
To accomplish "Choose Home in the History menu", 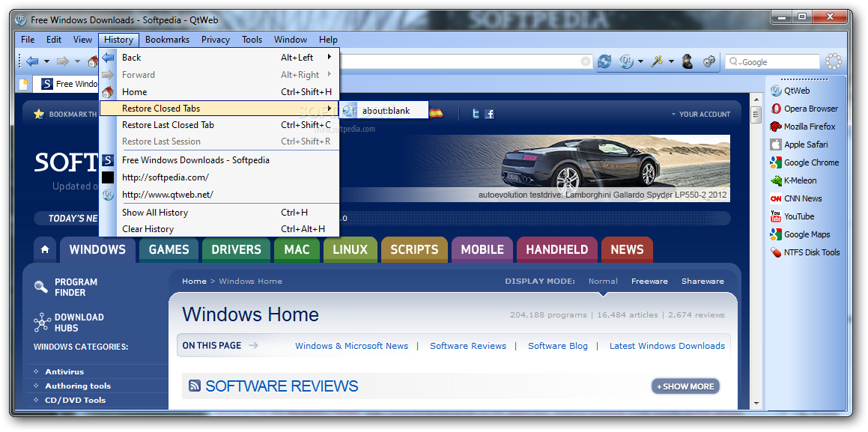I will pyautogui.click(x=219, y=92).
